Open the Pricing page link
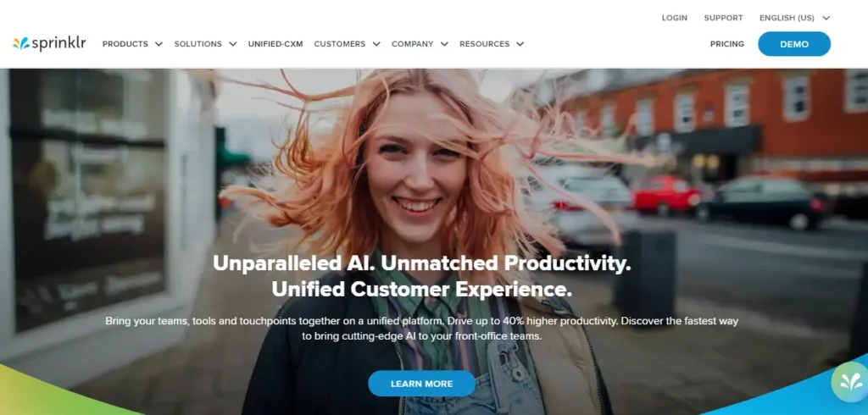Screen dimensions: 868x415 [x=727, y=44]
